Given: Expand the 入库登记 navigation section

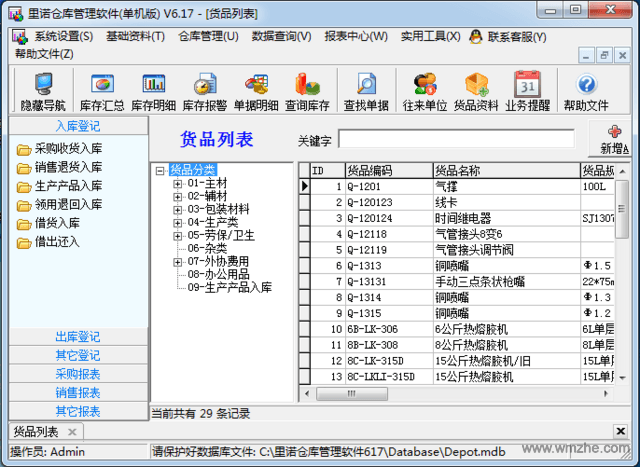Looking at the screenshot, I should pyautogui.click(x=78, y=126).
